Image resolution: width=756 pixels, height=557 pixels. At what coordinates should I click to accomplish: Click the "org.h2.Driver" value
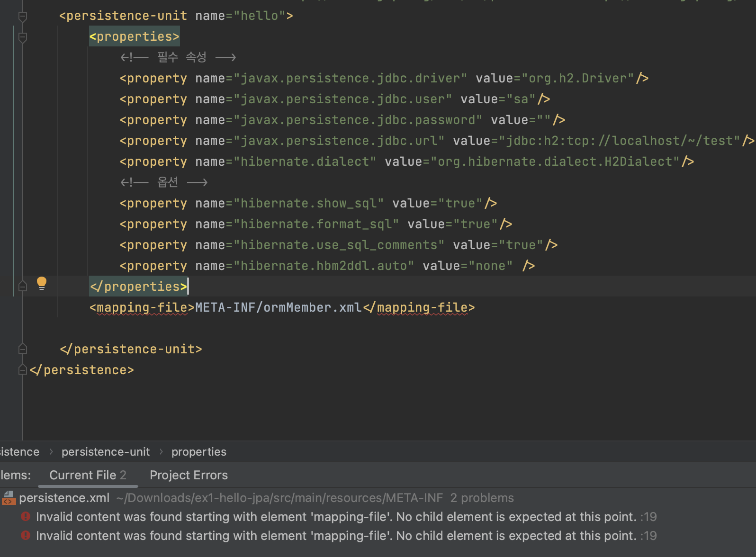(577, 78)
